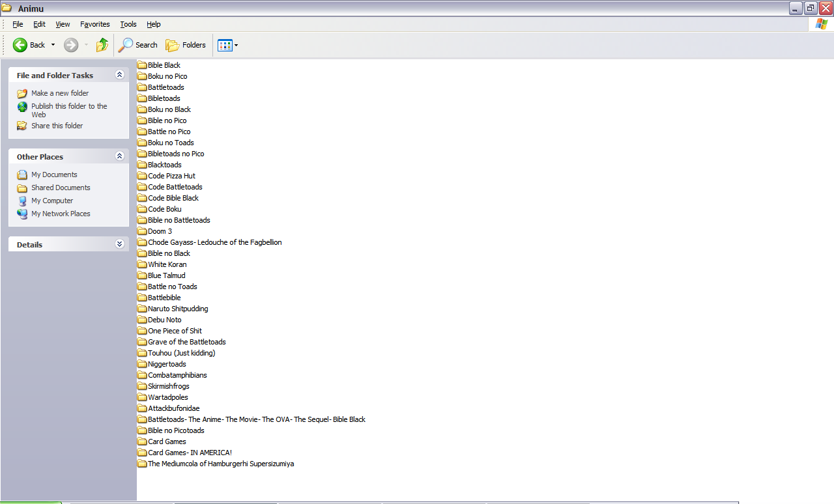Collapse the Other Places panel
This screenshot has width=834, height=504.
point(119,156)
